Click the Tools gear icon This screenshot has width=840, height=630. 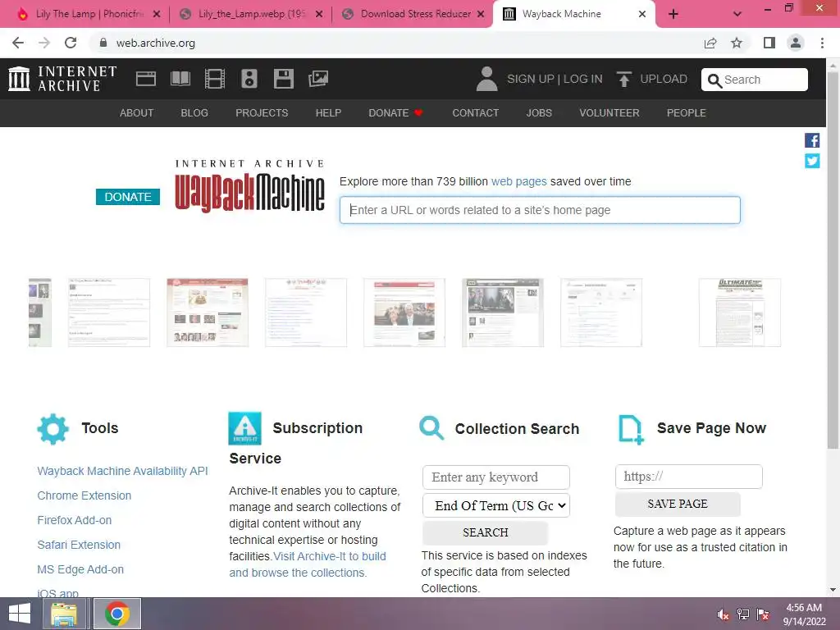pyautogui.click(x=53, y=428)
